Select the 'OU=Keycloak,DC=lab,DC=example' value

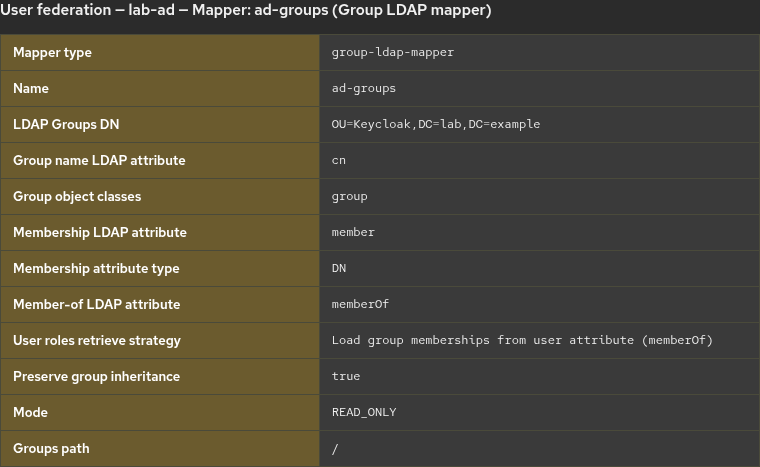pyautogui.click(x=436, y=125)
